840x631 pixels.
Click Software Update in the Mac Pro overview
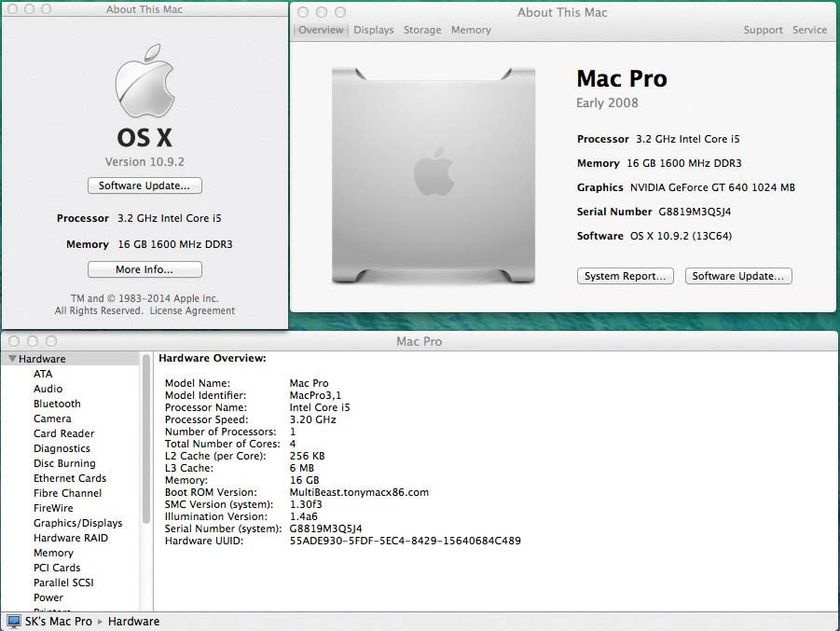click(x=738, y=276)
